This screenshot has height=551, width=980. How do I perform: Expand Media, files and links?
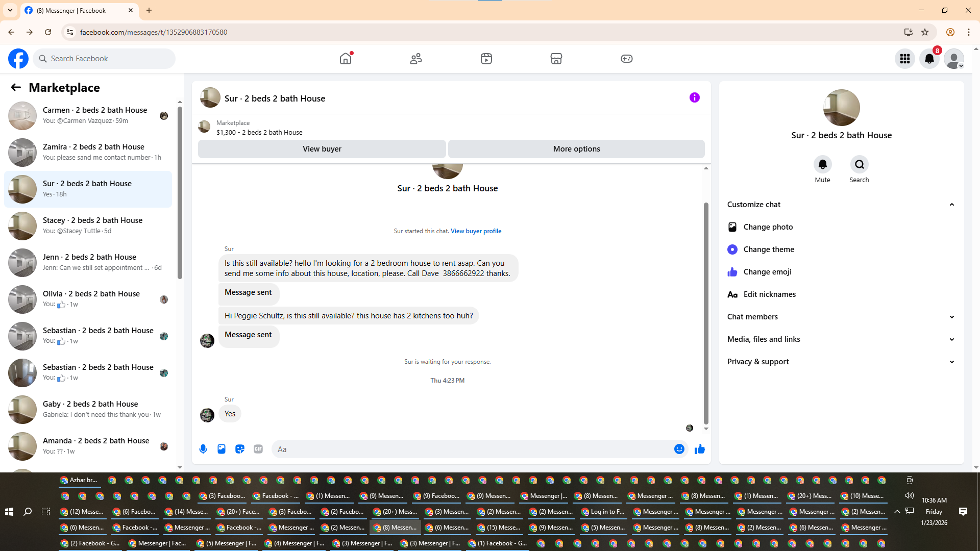point(951,339)
